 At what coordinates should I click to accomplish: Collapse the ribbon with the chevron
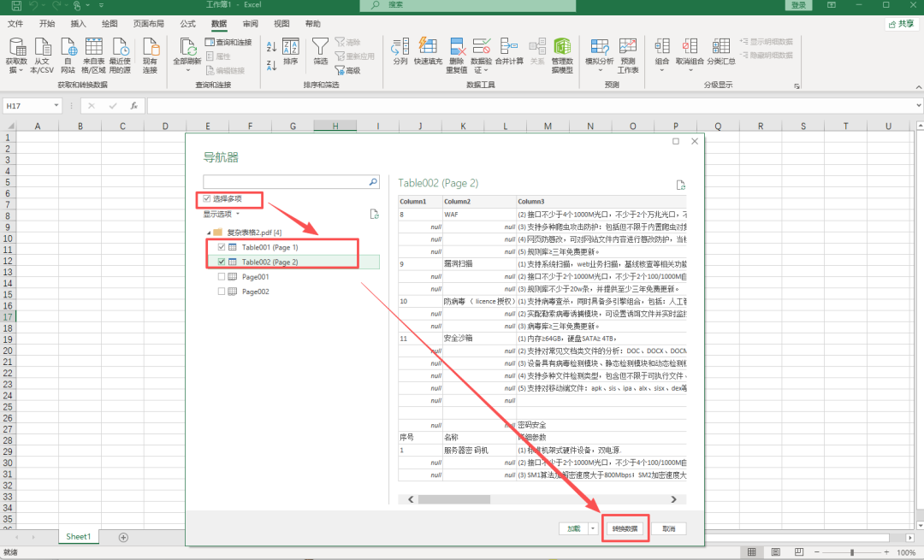[x=919, y=86]
